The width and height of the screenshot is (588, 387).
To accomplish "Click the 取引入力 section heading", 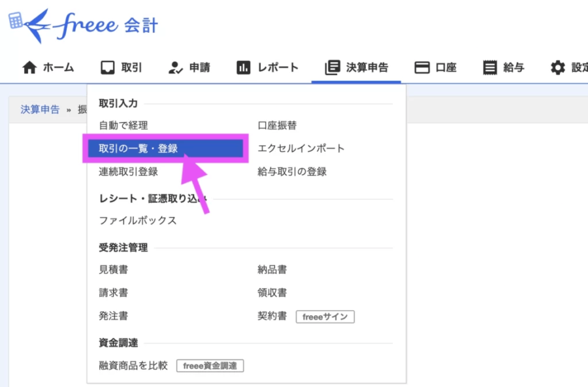I will click(x=118, y=103).
